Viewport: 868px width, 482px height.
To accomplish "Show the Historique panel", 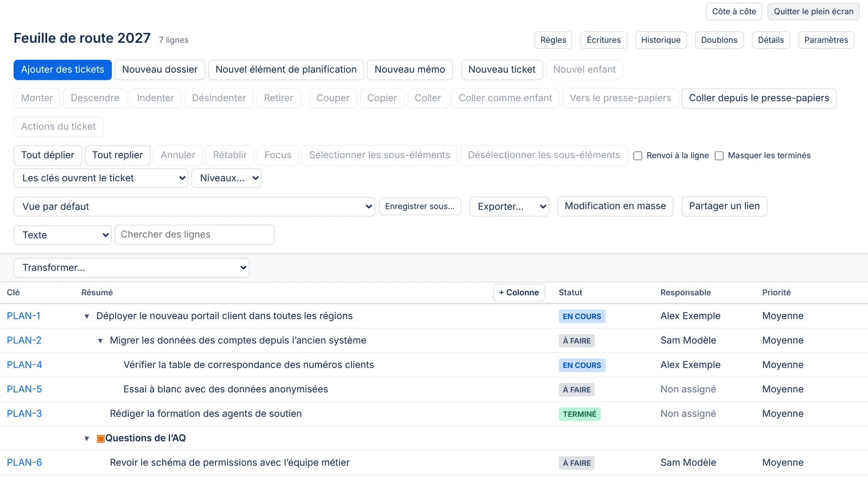I will [x=661, y=40].
